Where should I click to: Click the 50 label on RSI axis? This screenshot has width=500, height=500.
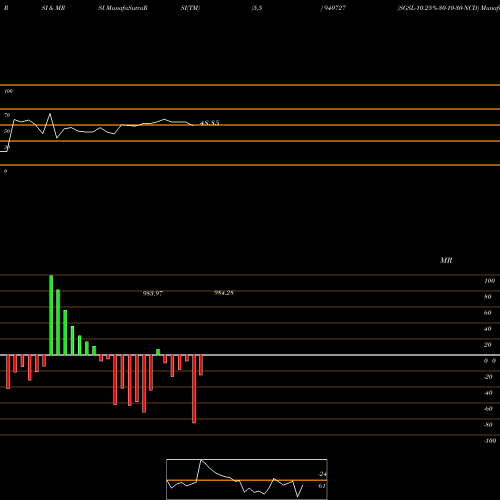[x=7, y=131]
